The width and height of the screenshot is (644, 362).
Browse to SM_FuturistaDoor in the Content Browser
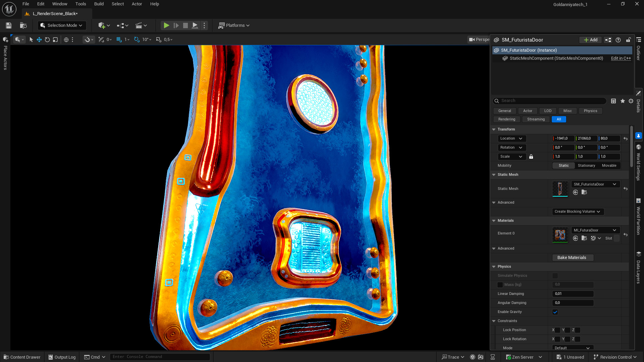coord(584,192)
